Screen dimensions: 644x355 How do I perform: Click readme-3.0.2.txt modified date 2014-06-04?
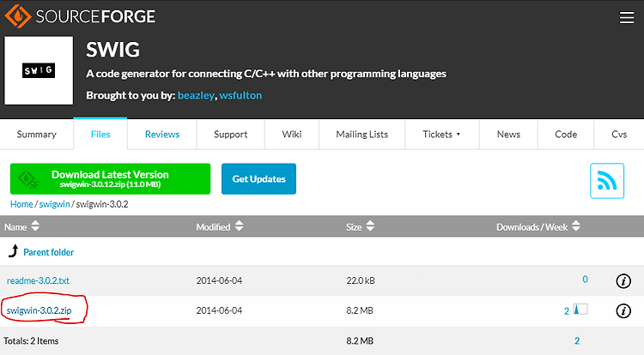[x=219, y=280]
